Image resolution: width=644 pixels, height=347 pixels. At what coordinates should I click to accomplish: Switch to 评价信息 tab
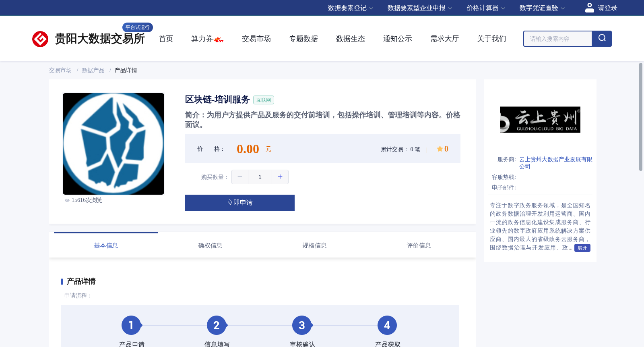[x=419, y=245]
